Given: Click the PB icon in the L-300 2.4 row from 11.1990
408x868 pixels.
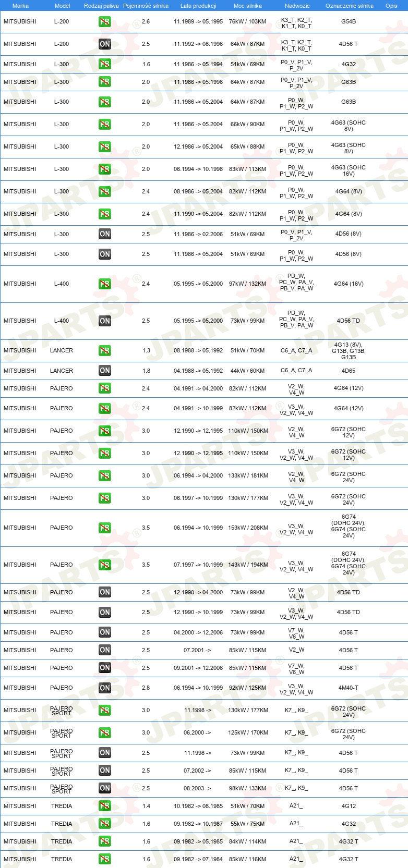Looking at the screenshot, I should tap(105, 214).
